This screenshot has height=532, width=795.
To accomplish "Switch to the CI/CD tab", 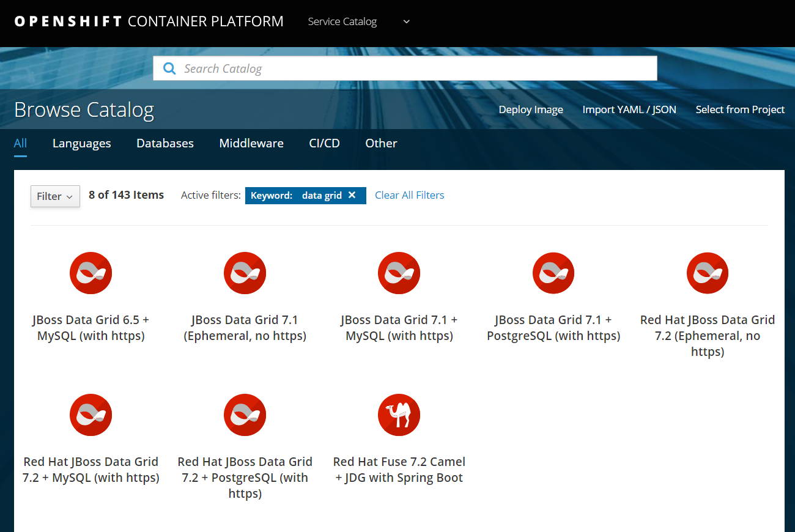I will [324, 143].
